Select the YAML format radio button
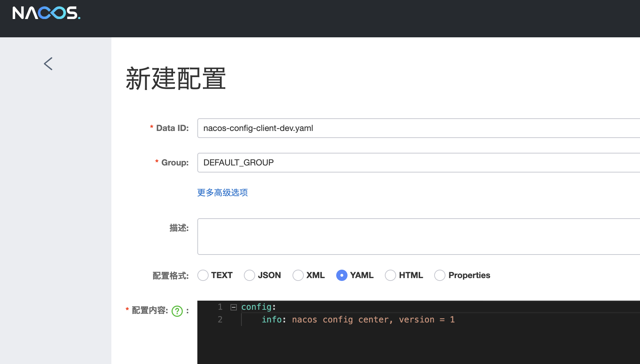This screenshot has height=364, width=640. pos(342,275)
